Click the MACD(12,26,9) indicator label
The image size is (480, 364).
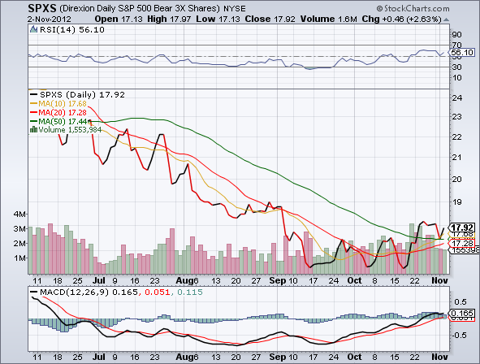74,292
